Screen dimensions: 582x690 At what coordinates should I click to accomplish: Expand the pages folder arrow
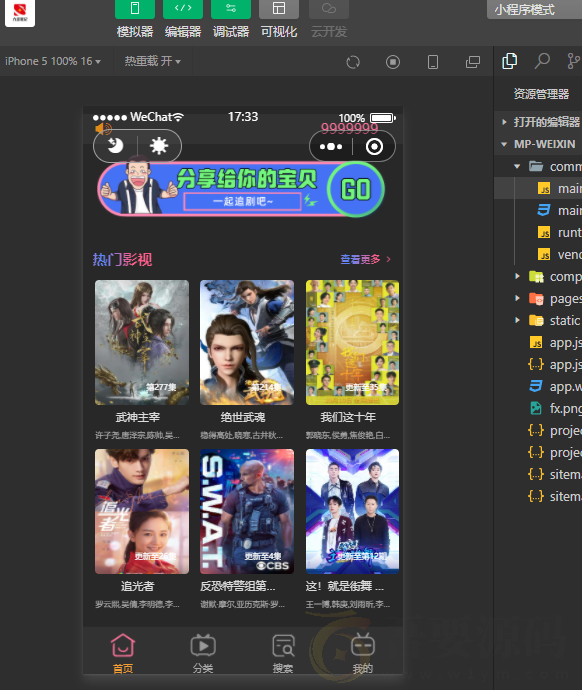point(517,298)
